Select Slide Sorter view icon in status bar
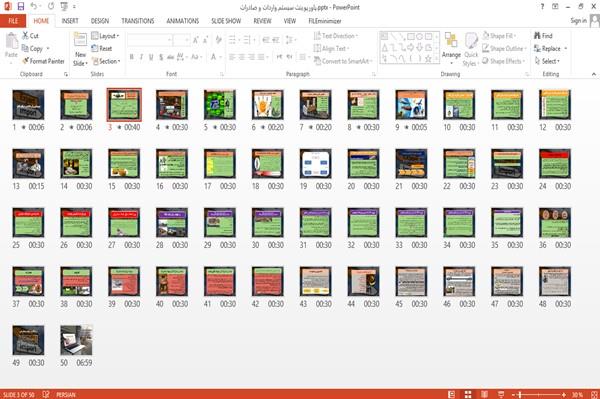This screenshot has width=600, height=399. pyautogui.click(x=468, y=394)
